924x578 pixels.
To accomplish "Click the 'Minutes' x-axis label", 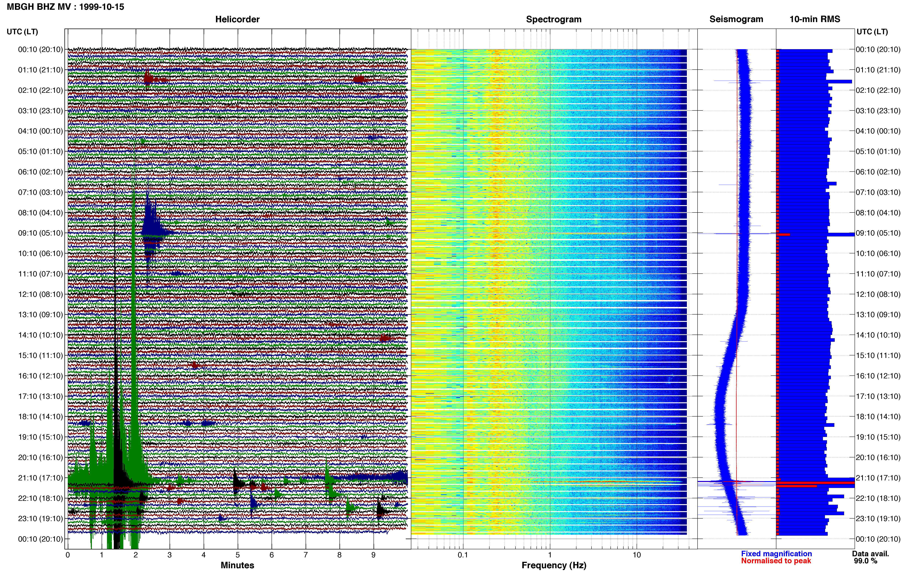I will tap(237, 565).
